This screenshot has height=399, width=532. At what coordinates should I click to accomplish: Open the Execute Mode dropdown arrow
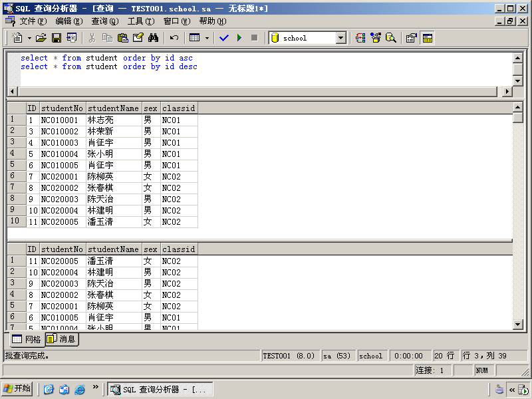207,38
